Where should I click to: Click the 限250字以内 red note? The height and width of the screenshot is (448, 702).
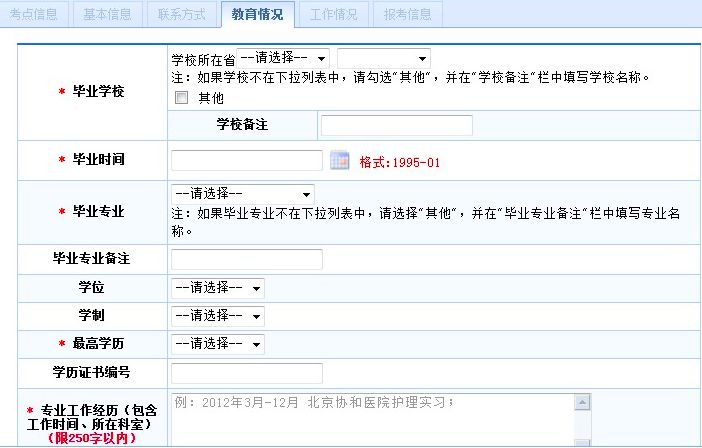pyautogui.click(x=92, y=438)
